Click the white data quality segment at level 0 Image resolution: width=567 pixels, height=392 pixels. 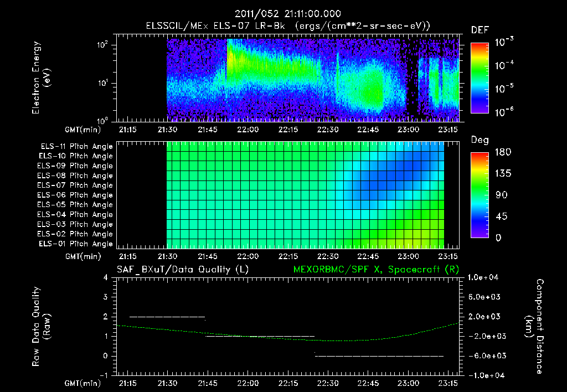(x=379, y=356)
